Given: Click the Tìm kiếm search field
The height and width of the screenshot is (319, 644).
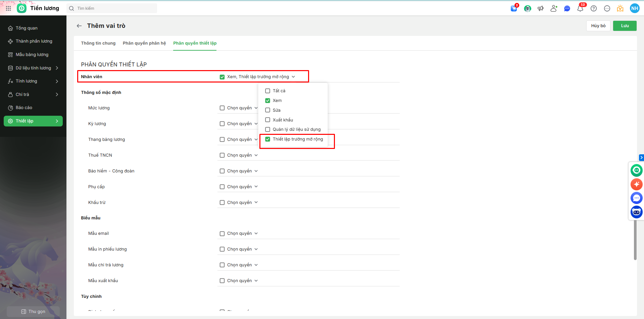Looking at the screenshot, I should click(x=112, y=8).
